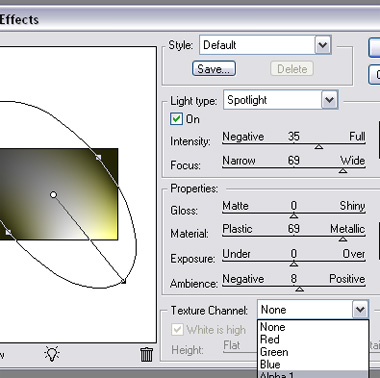Click the Flat label on Height slider
The width and height of the screenshot is (380, 378).
(231, 345)
